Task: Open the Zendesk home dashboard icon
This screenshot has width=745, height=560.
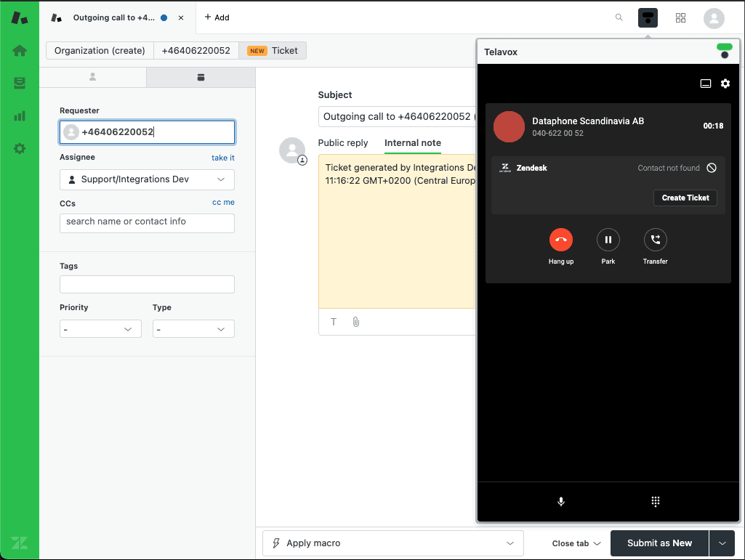Action: (x=20, y=51)
